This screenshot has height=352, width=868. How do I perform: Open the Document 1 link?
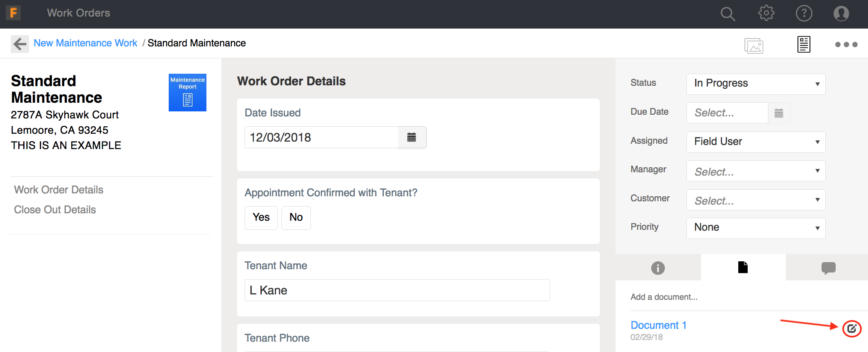pyautogui.click(x=658, y=325)
